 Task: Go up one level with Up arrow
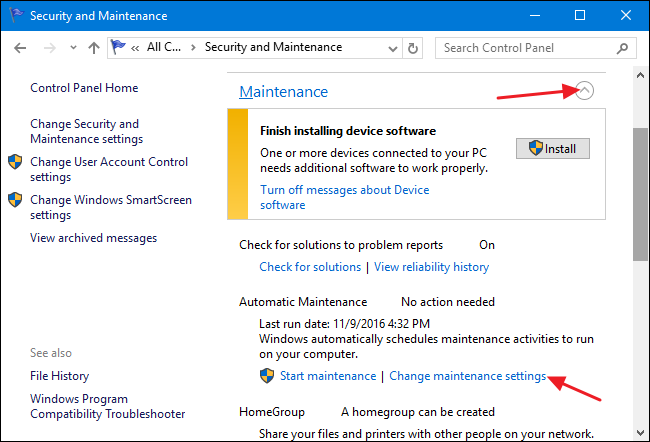(94, 48)
